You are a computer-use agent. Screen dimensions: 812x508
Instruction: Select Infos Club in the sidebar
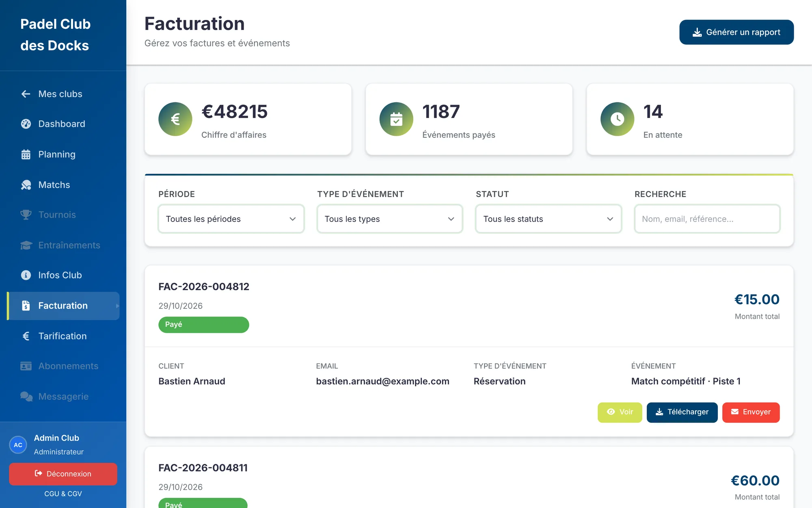63,275
